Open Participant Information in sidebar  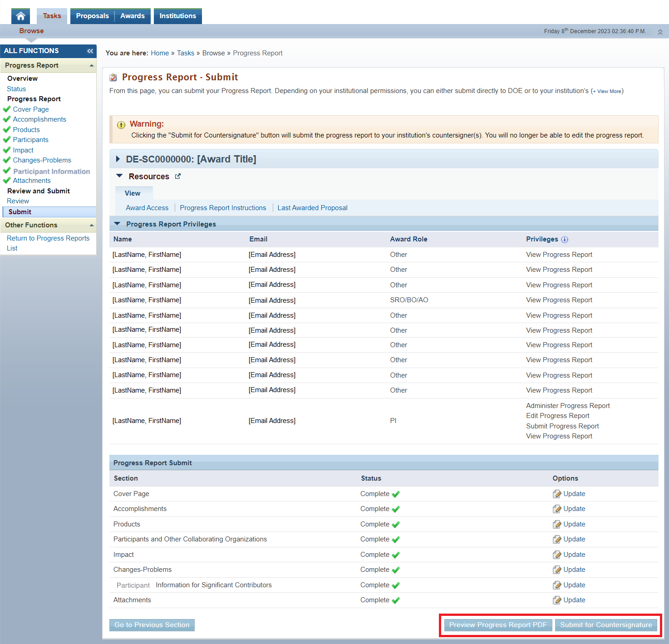(x=51, y=172)
